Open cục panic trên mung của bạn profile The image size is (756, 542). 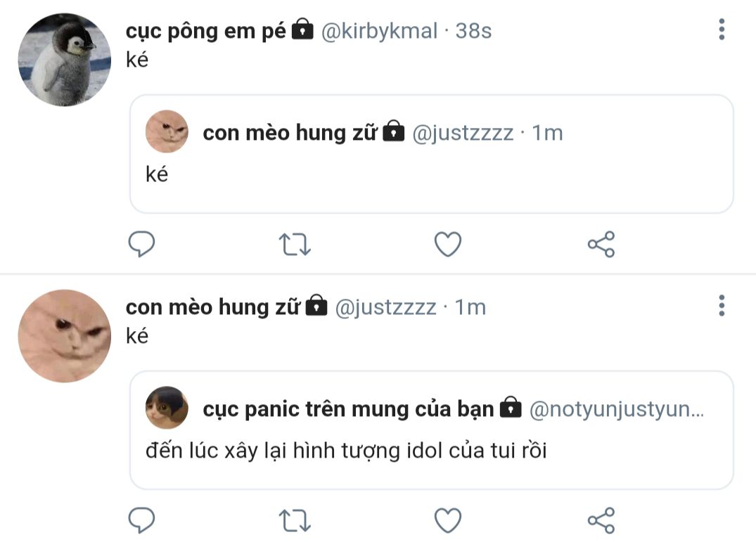(348, 409)
